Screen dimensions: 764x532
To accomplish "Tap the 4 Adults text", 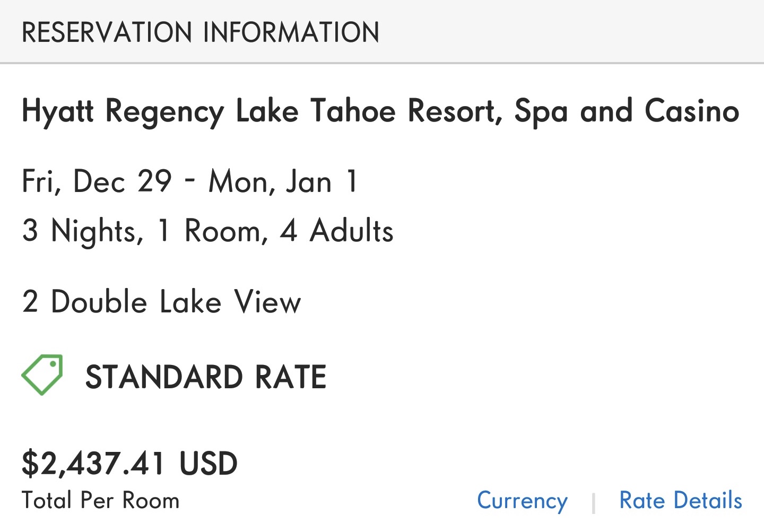I will point(337,232).
